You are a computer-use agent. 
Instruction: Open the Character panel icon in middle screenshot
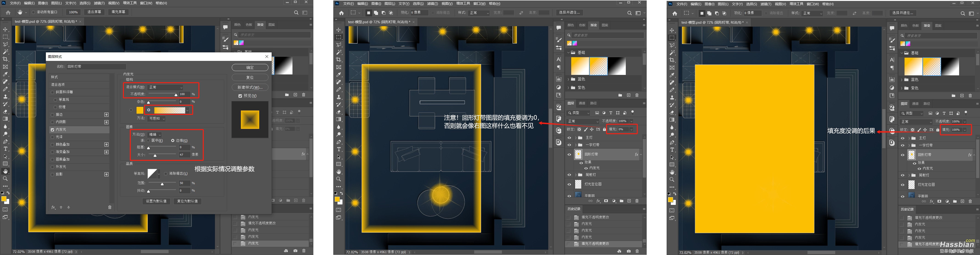[x=559, y=59]
